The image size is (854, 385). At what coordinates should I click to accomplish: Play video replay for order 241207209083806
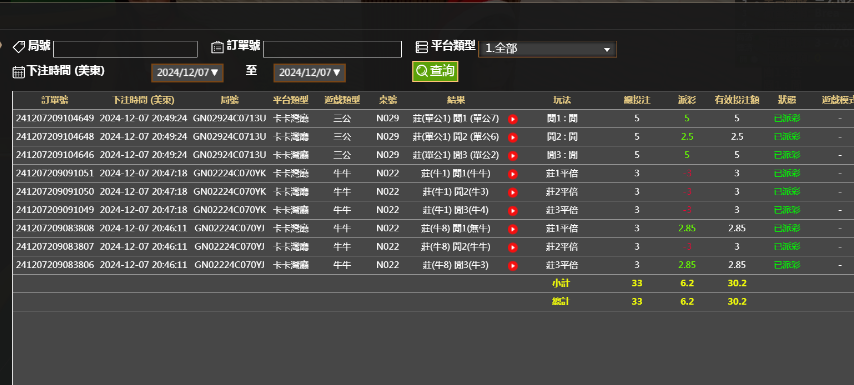pos(513,266)
